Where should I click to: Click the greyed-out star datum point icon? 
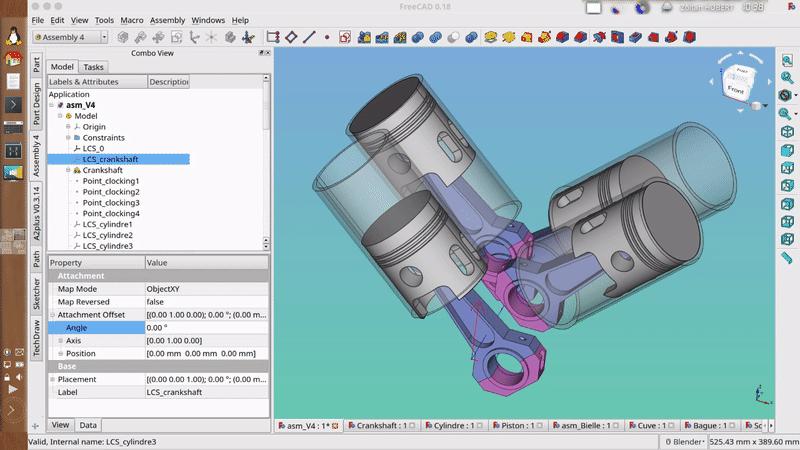[x=211, y=37]
